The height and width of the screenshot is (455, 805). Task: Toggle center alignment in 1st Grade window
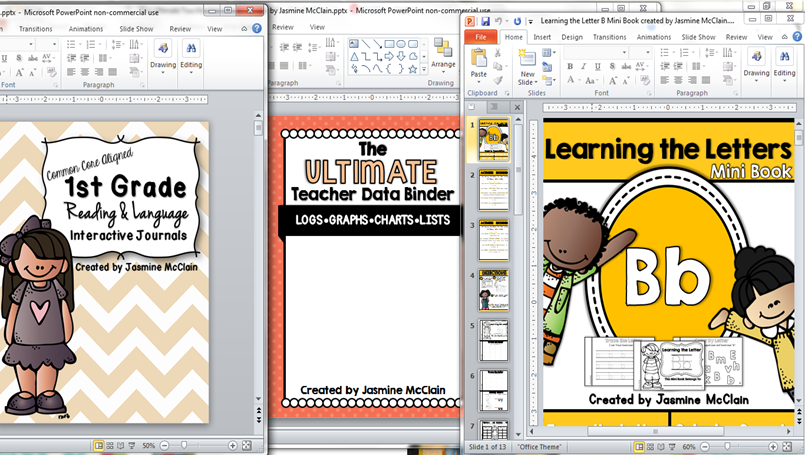coord(85,72)
